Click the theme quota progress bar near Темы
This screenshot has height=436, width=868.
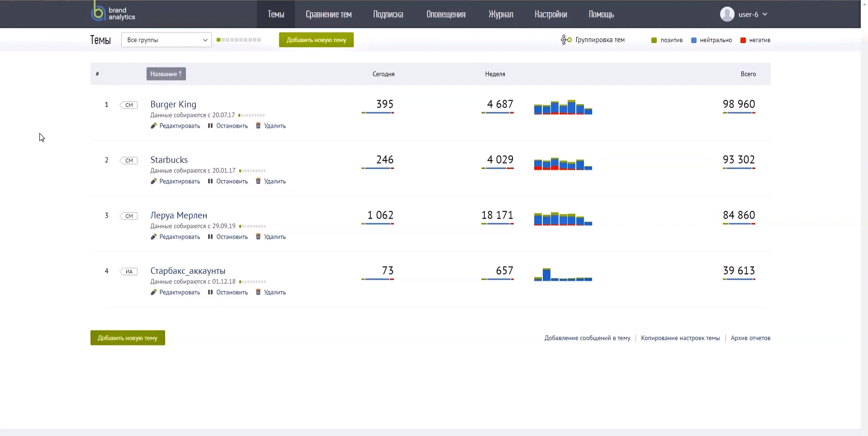point(239,40)
